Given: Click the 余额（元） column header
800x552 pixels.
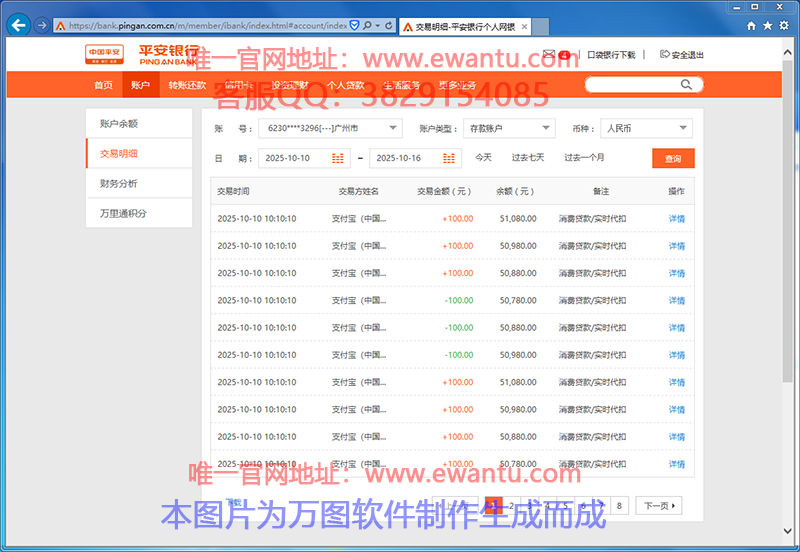Looking at the screenshot, I should [515, 191].
